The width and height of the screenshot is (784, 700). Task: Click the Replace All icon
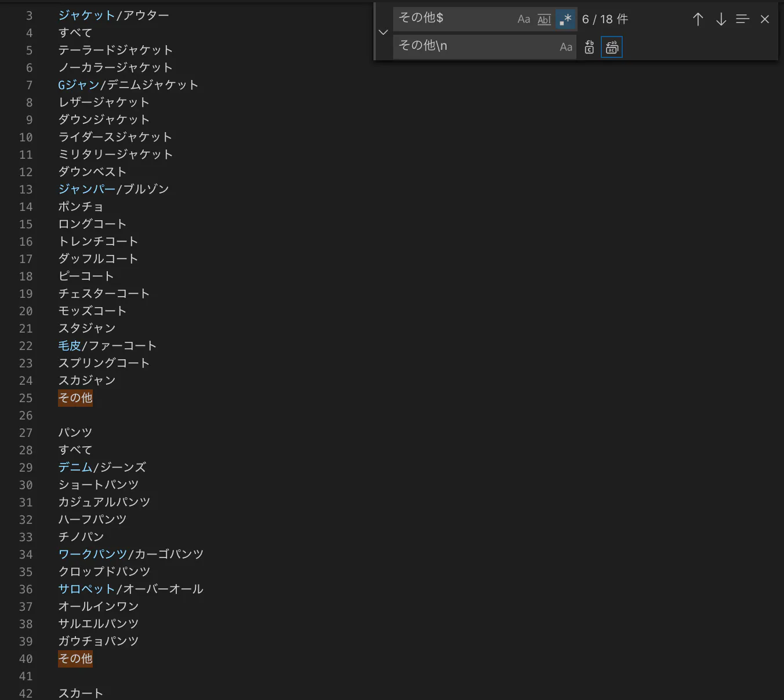pyautogui.click(x=611, y=47)
